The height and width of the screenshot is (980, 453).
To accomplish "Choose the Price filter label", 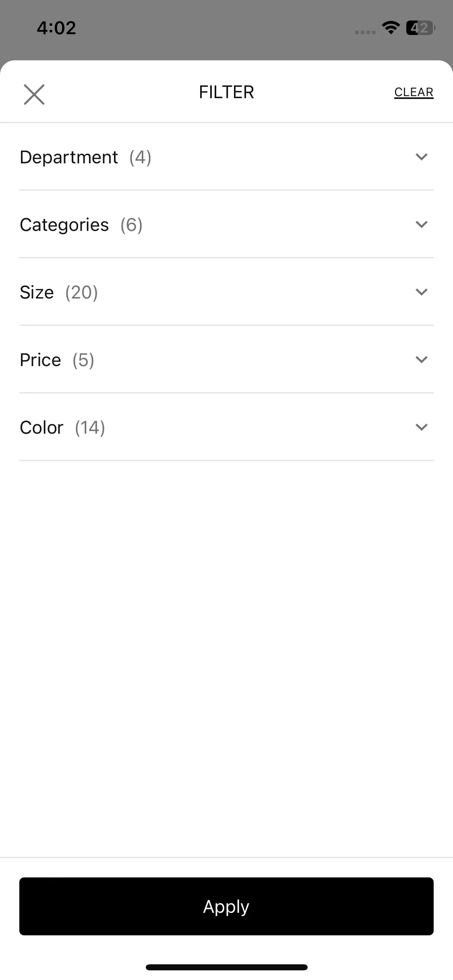I will pos(41,360).
